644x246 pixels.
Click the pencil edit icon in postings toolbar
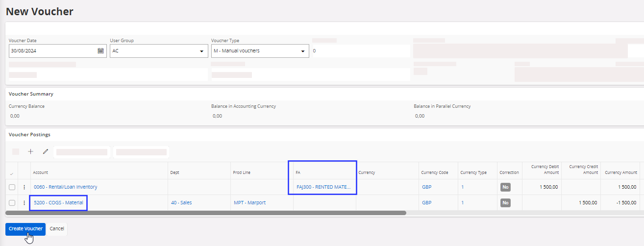(x=46, y=152)
